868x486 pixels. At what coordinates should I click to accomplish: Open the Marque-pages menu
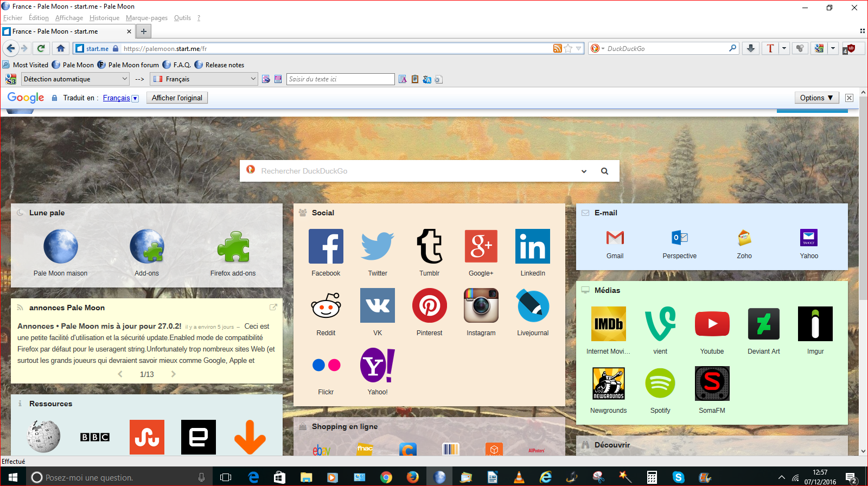[146, 18]
